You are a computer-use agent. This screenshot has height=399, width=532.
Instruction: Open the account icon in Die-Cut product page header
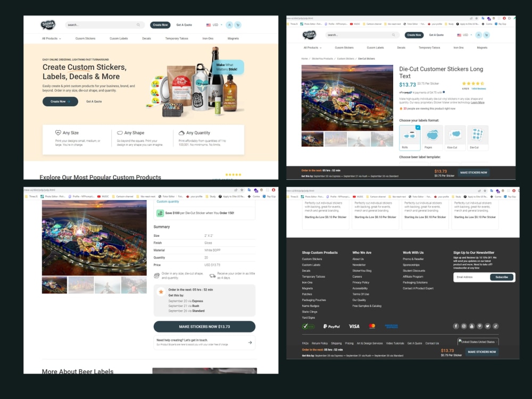click(x=478, y=35)
